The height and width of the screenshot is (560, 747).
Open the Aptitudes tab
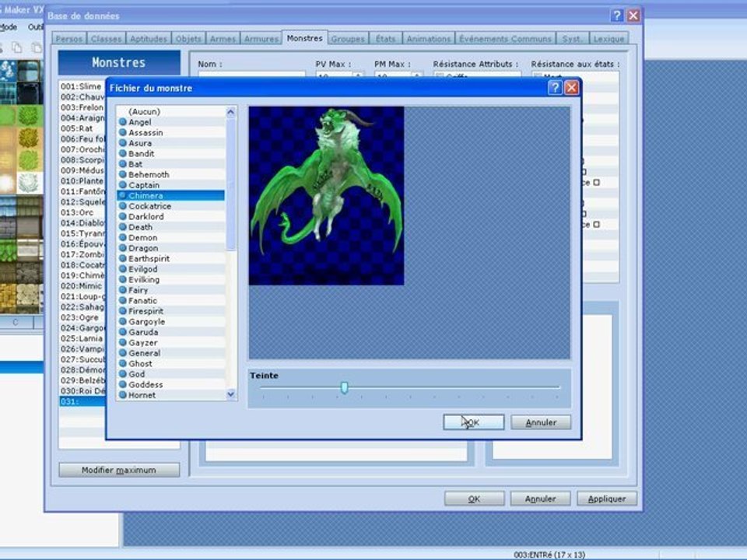click(x=149, y=39)
